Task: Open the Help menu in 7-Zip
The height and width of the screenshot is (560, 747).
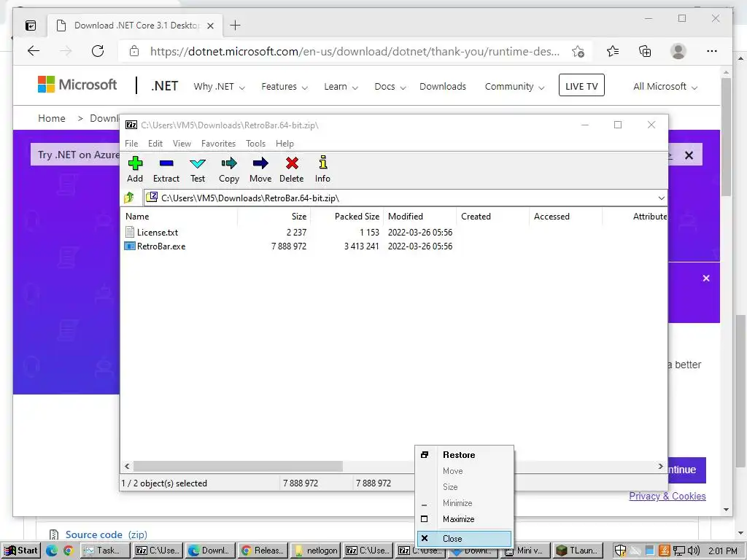Action: 285,144
